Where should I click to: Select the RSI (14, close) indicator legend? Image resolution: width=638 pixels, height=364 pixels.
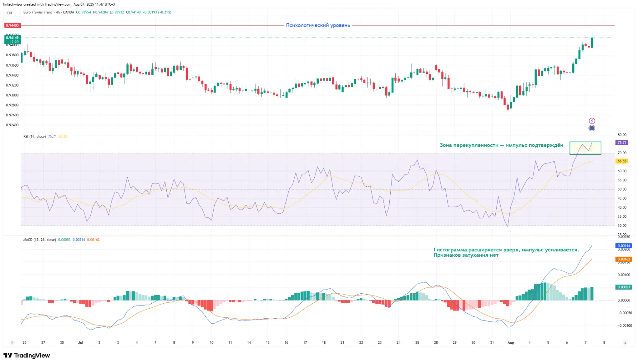click(x=35, y=136)
